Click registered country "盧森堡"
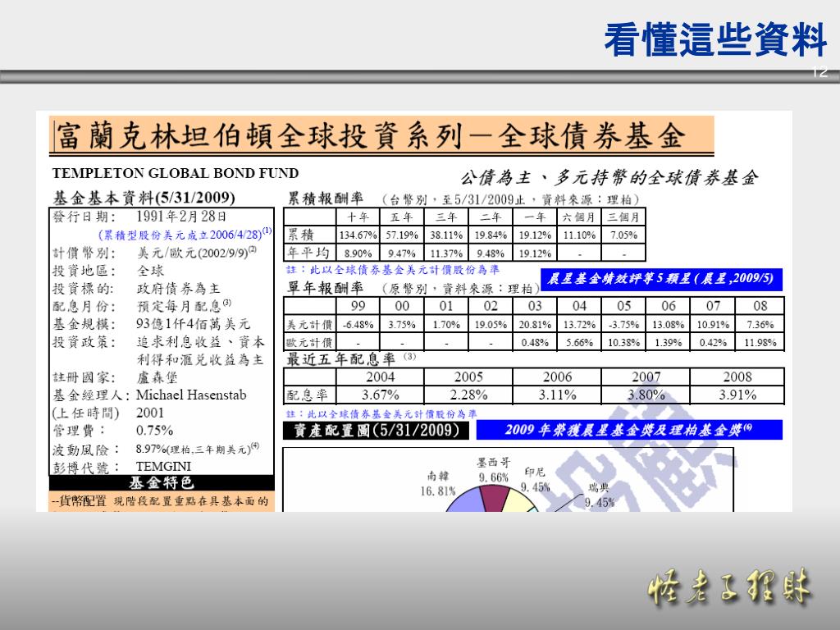This screenshot has height=630, width=840. coord(157,377)
